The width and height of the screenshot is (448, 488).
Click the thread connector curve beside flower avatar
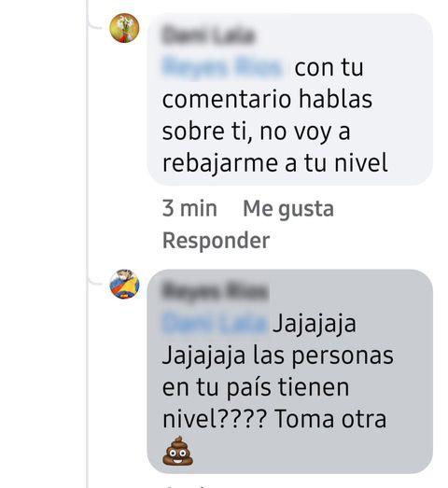(x=94, y=25)
